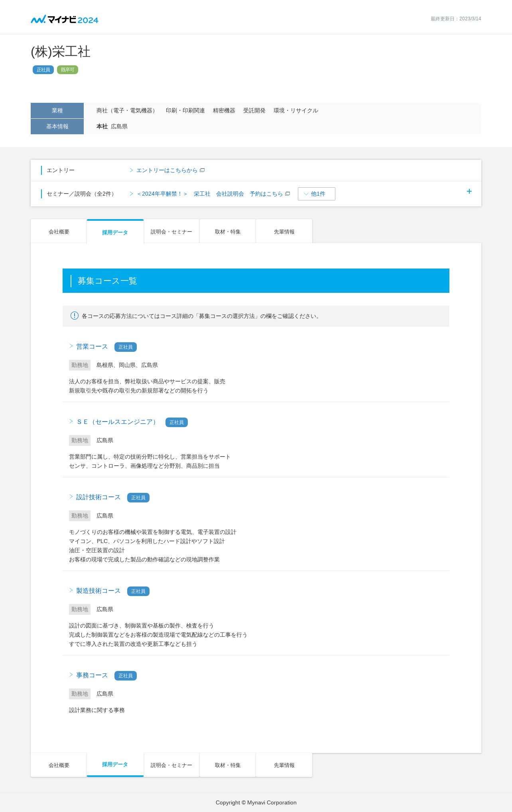
Task: Click external-window icon beside エントリーはこちらから
Action: (202, 170)
